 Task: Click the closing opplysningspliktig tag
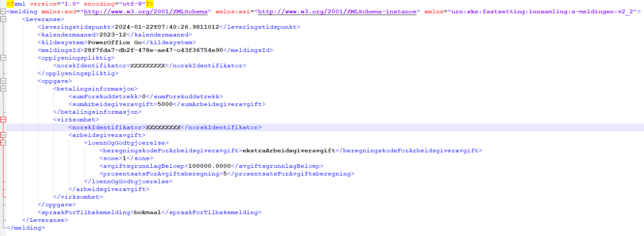pyautogui.click(x=78, y=73)
